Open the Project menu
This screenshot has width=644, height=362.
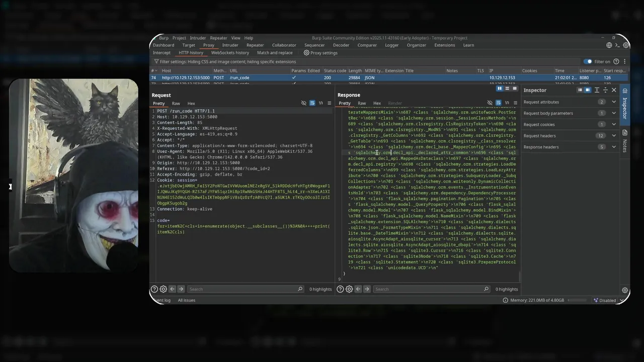pyautogui.click(x=179, y=38)
